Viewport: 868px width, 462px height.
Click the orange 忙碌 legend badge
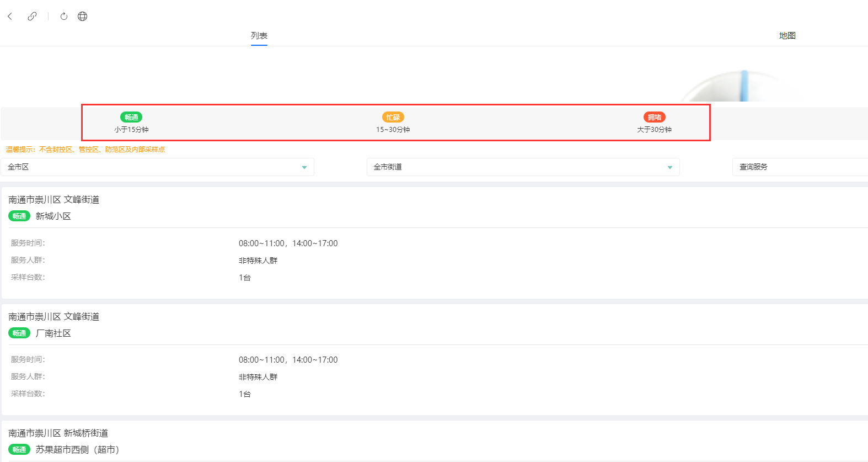pyautogui.click(x=393, y=117)
